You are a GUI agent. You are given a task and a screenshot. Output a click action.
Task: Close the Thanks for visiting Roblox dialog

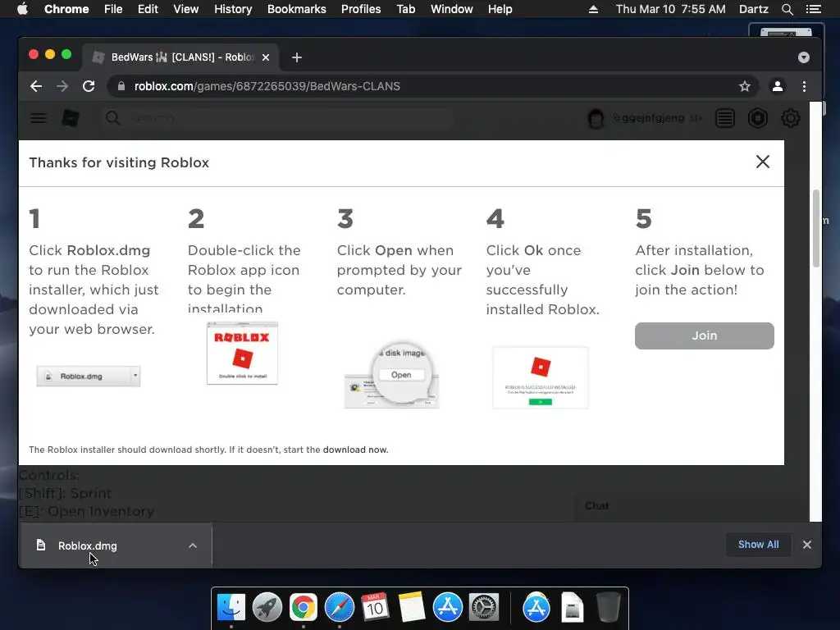pos(763,162)
